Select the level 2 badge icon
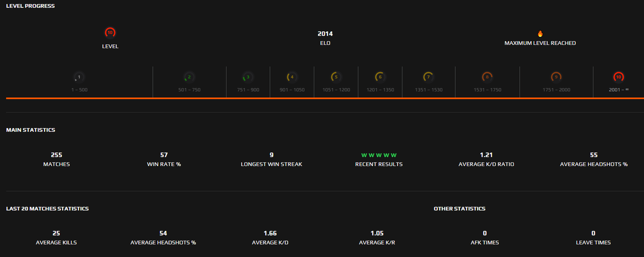This screenshot has height=257, width=644. click(189, 77)
